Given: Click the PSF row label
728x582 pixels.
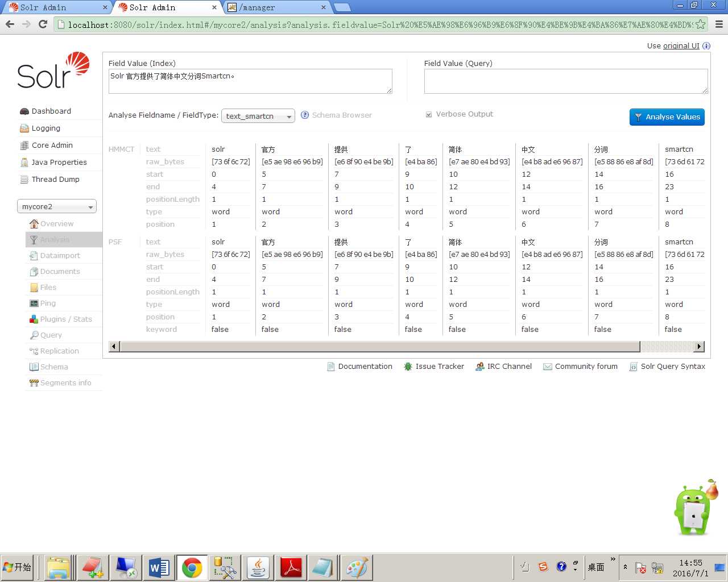Looking at the screenshot, I should [115, 242].
